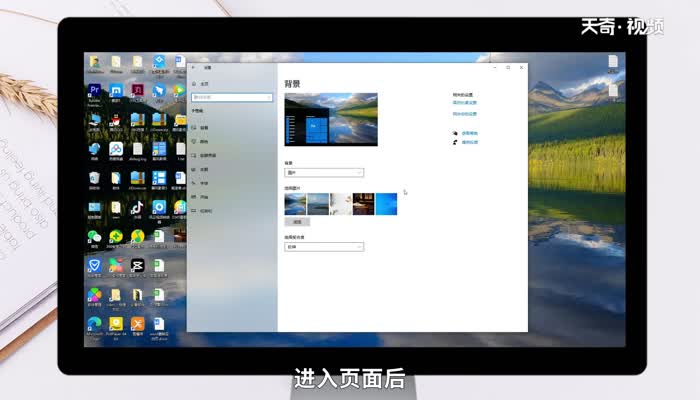Click the Find a setting search box

pyautogui.click(x=232, y=97)
